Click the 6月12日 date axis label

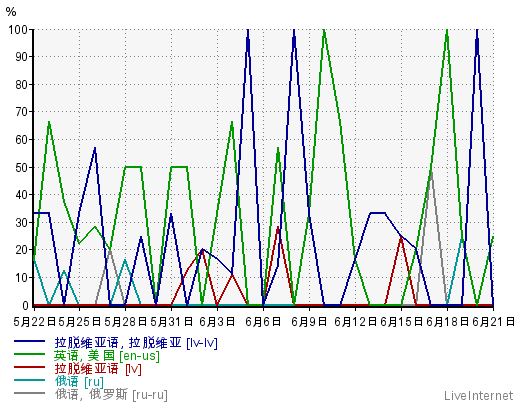(355, 322)
